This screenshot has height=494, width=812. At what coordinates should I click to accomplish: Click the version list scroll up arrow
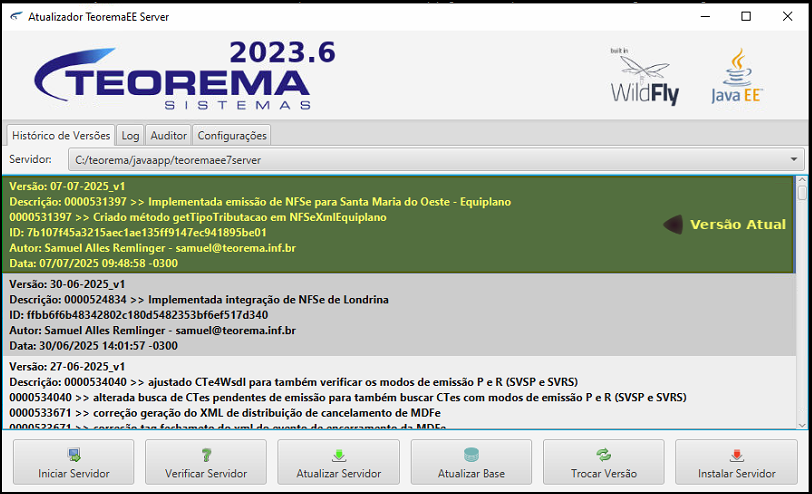(x=802, y=181)
